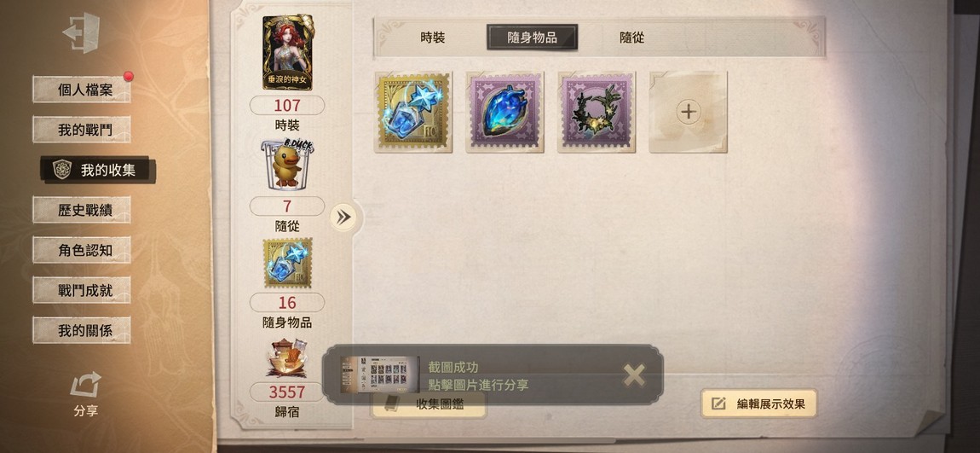Screen dimensions: 980x453
Task: Open the red-haired costume portrait
Action: 287,53
